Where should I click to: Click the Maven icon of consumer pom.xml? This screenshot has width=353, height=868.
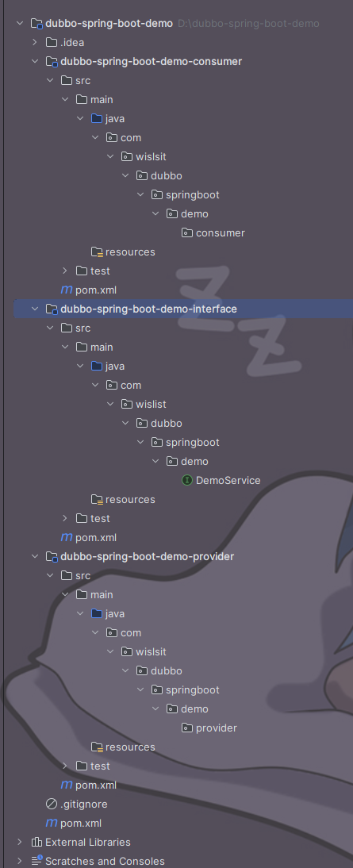coord(67,290)
